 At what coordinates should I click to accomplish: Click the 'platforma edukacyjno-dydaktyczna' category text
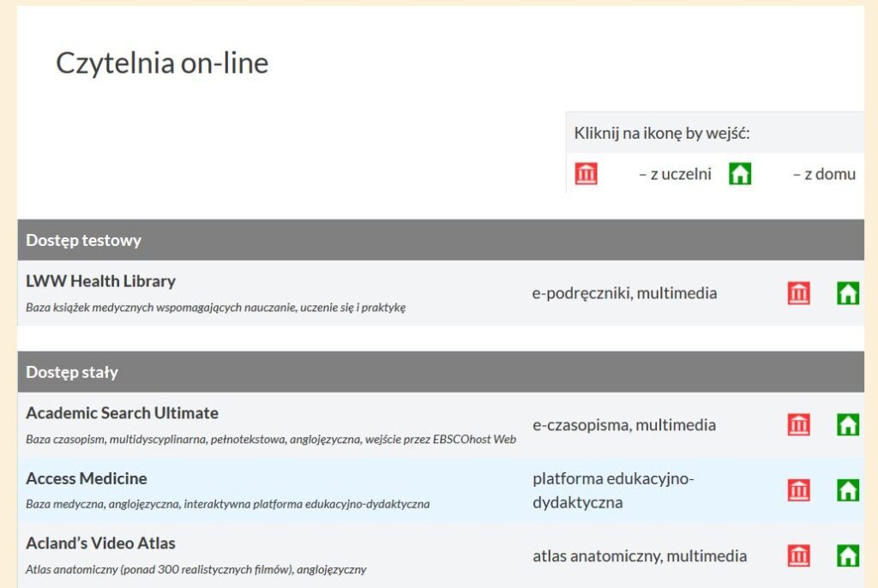tap(613, 490)
